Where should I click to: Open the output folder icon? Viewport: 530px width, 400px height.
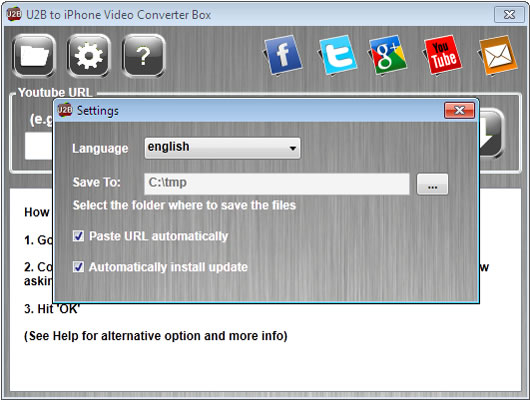34,56
